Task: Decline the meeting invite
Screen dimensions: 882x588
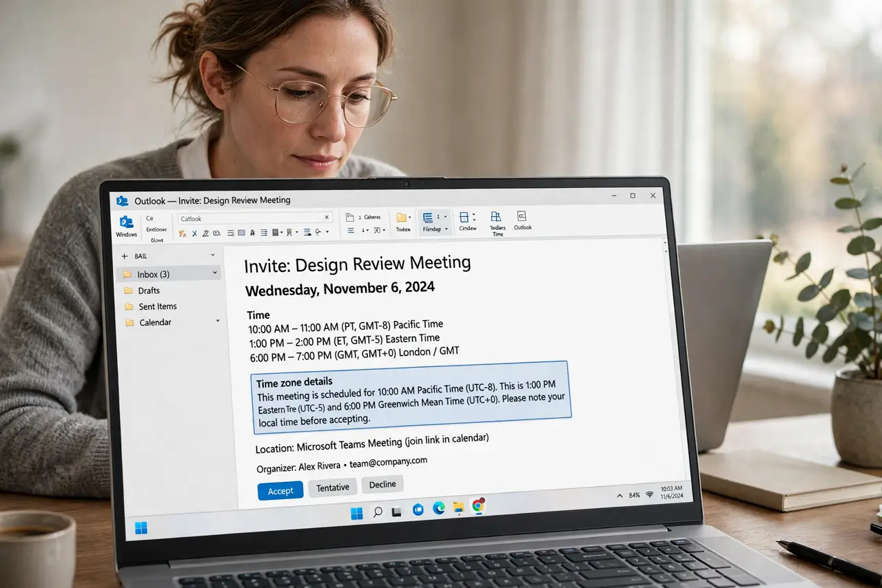Action: point(382,484)
